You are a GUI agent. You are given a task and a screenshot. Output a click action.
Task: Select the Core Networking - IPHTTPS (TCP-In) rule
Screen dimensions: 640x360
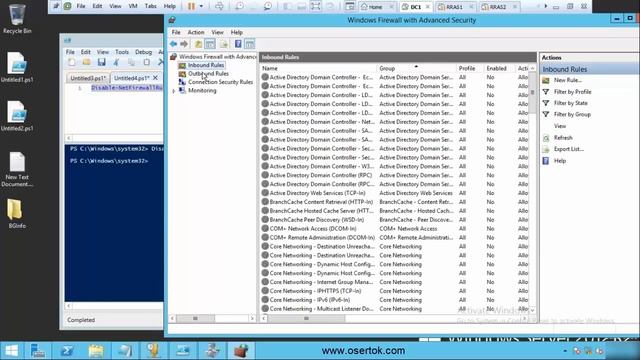(315, 291)
